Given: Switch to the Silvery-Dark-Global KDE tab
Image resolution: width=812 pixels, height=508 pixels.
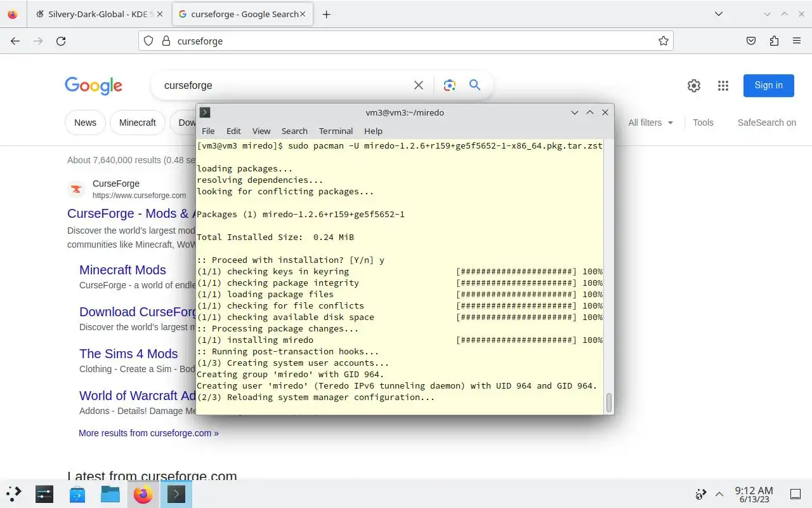Looking at the screenshot, I should [98, 14].
